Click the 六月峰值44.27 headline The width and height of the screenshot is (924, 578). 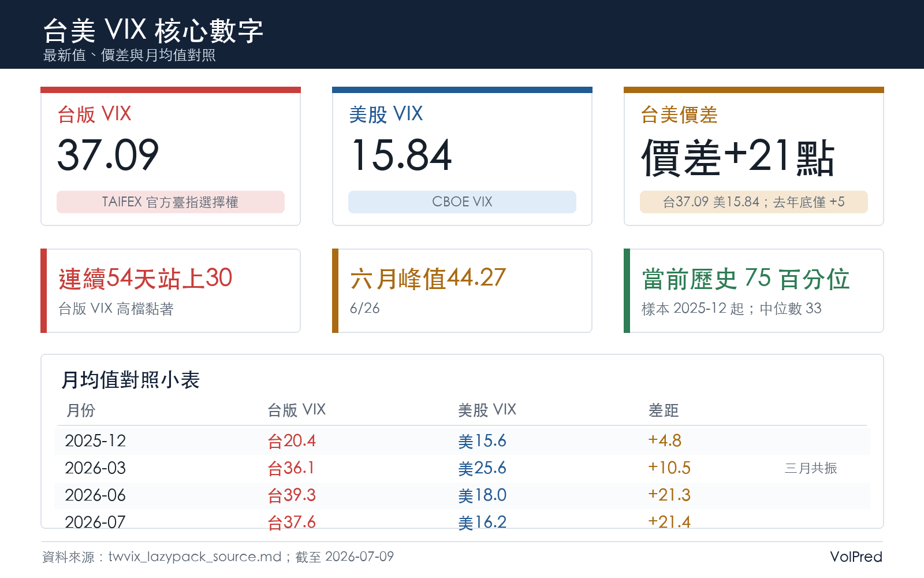[x=428, y=279]
